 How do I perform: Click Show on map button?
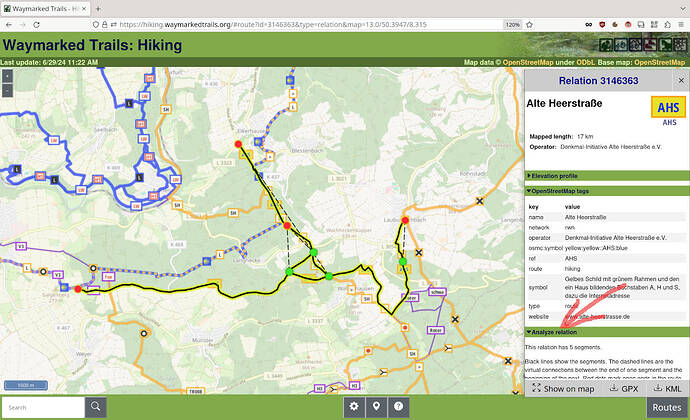[x=563, y=388]
